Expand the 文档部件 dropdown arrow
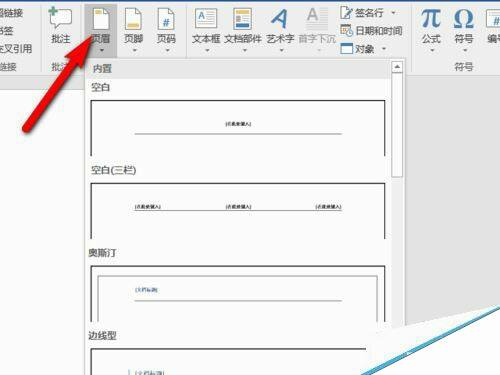 click(x=245, y=50)
